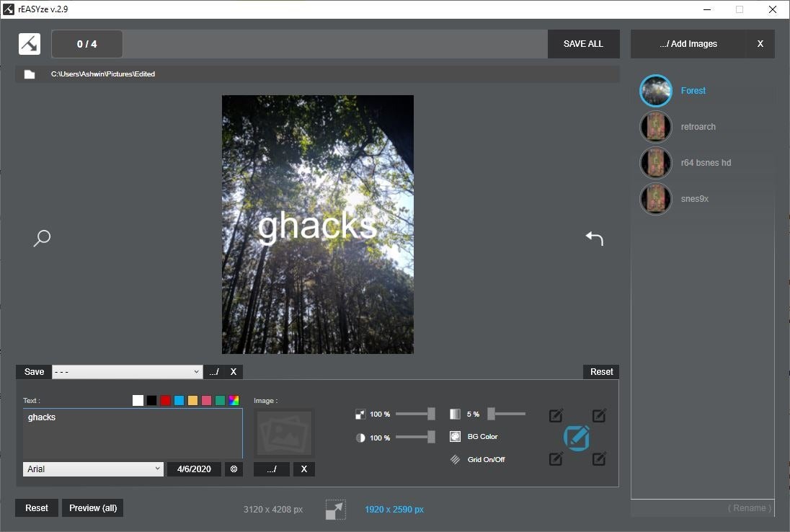Place watermark at the bottom-right corner
Image resolution: width=790 pixels, height=532 pixels.
tap(599, 459)
